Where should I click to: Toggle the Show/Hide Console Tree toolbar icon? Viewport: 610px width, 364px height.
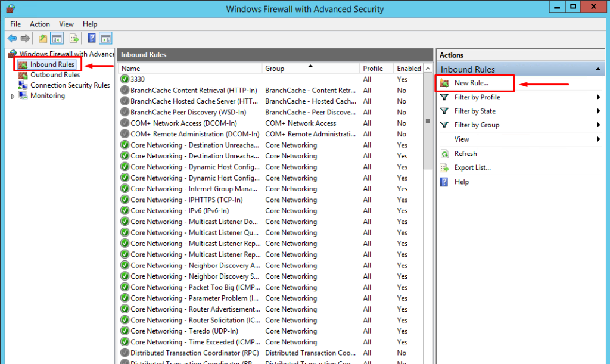tap(57, 38)
